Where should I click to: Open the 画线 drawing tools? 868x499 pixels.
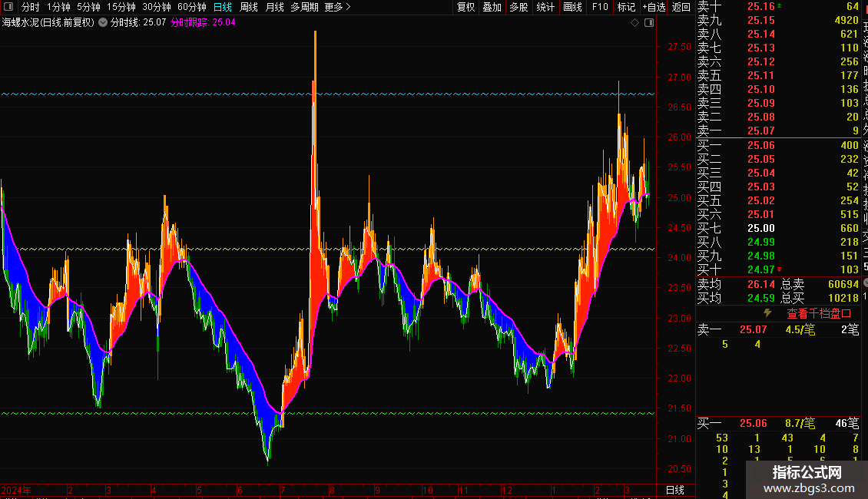pos(572,7)
